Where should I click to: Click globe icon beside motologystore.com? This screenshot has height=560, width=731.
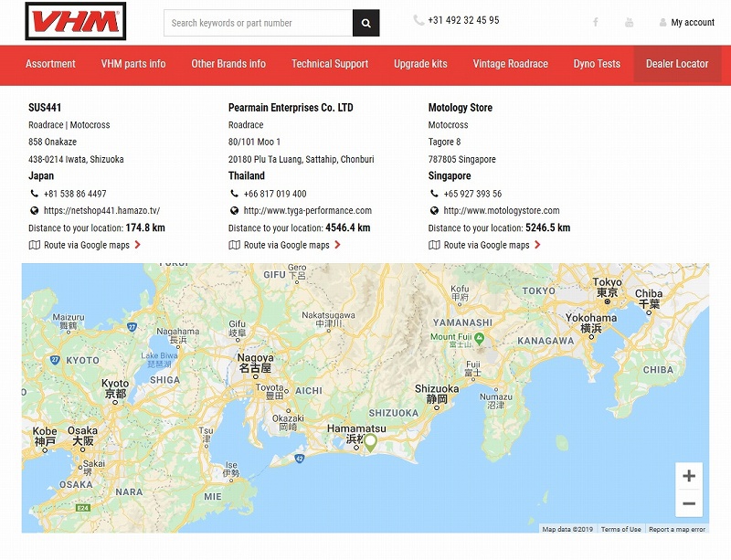coord(434,211)
